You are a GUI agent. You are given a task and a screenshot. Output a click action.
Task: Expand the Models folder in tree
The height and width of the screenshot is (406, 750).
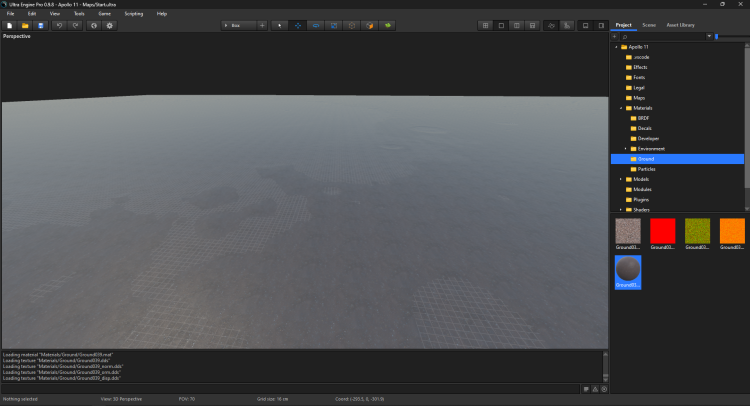(x=620, y=179)
